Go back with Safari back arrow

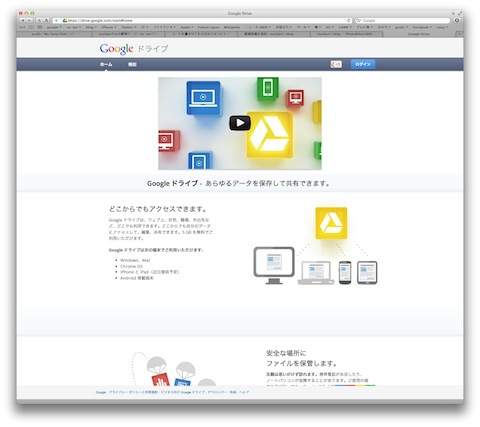(23, 20)
